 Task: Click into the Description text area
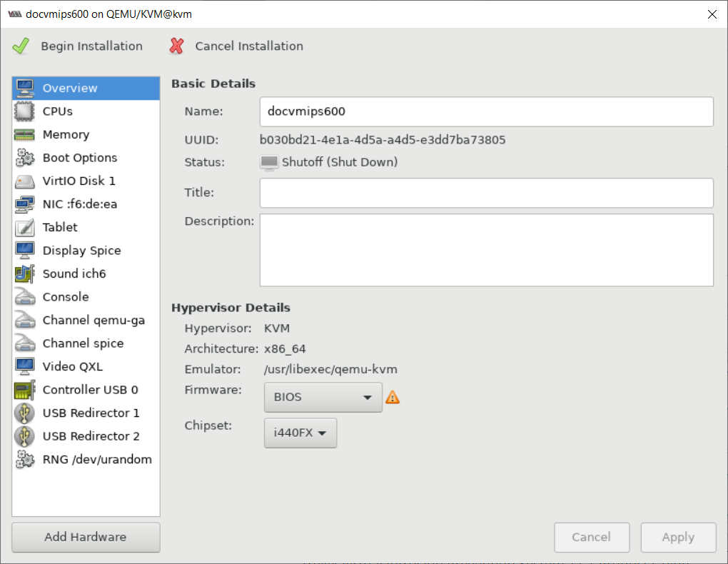coord(486,250)
